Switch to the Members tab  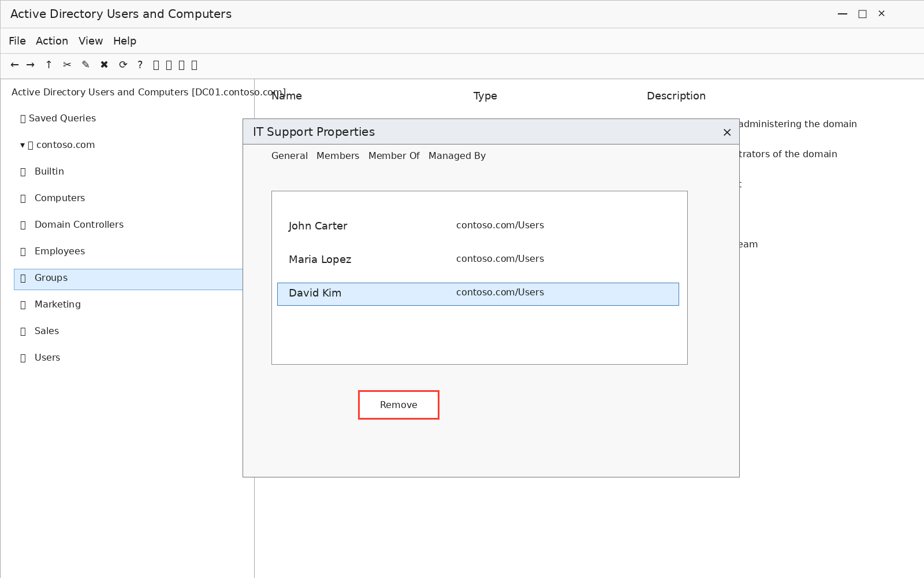point(338,156)
